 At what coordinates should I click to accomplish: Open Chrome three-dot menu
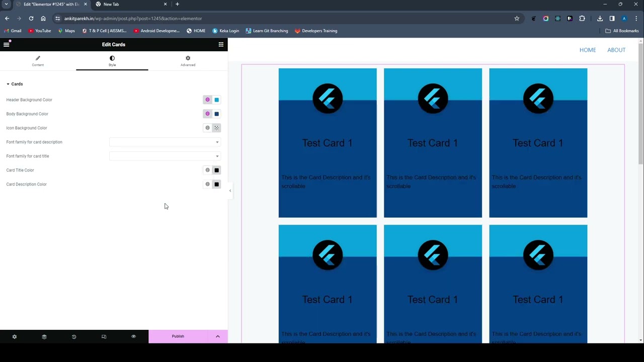(636, 19)
